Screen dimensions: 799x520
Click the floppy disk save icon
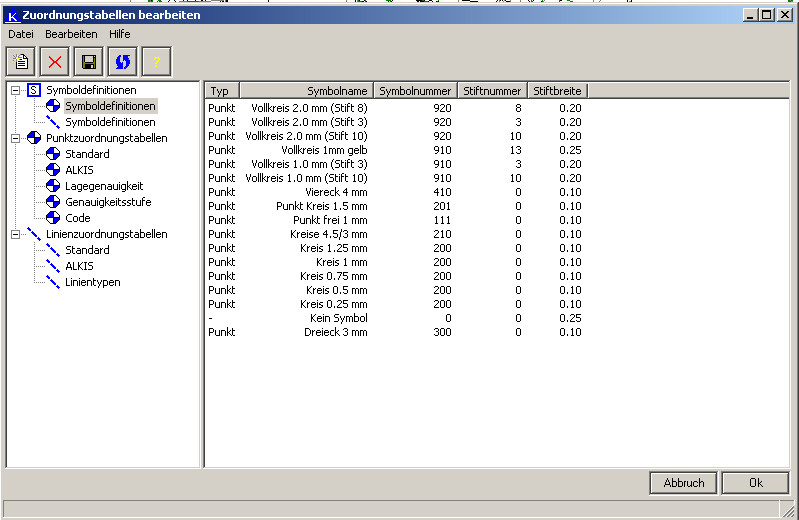click(89, 62)
